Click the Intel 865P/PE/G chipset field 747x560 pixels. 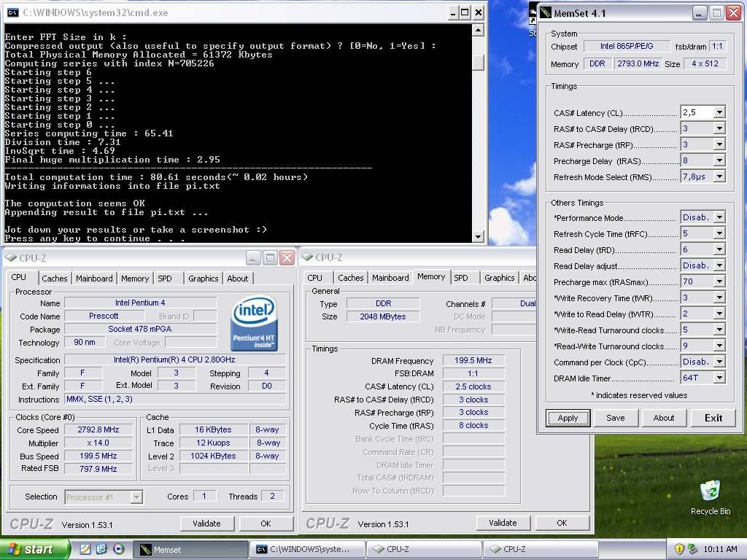[x=627, y=46]
